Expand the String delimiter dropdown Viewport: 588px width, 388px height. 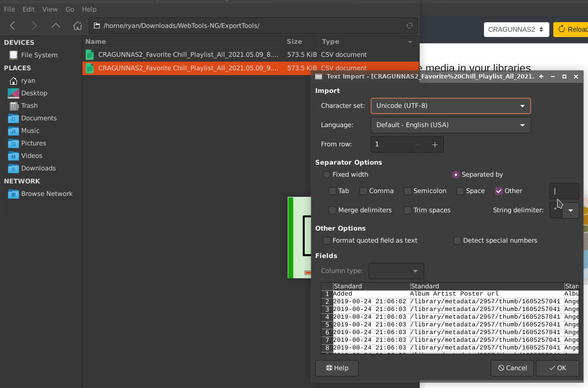[571, 210]
